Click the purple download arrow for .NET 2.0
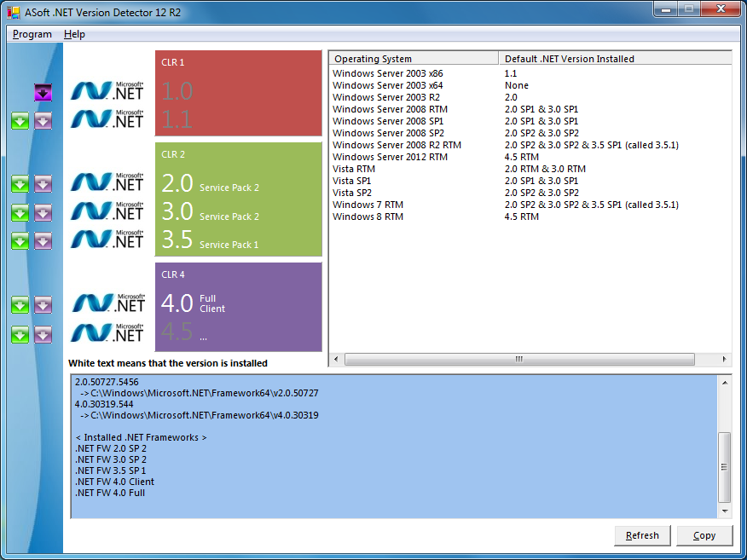This screenshot has width=747, height=560. coord(43,184)
